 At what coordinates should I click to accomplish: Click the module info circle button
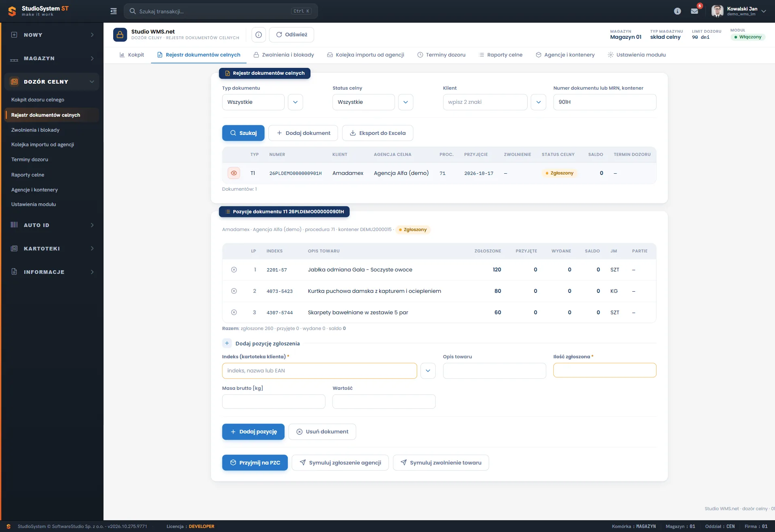tap(259, 35)
